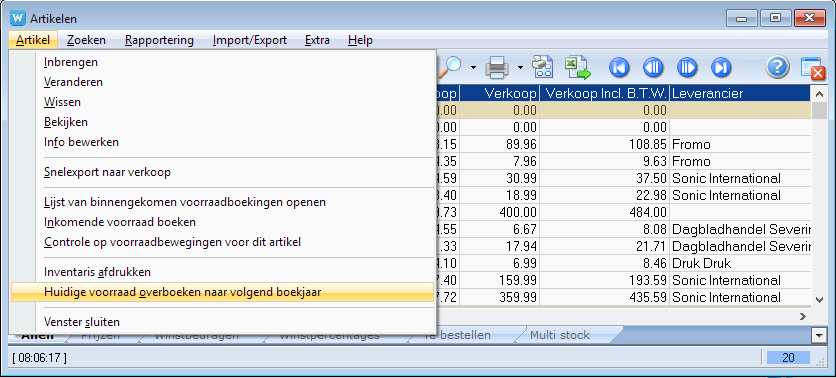Select the 400.00 Verkoop cell

(x=499, y=213)
